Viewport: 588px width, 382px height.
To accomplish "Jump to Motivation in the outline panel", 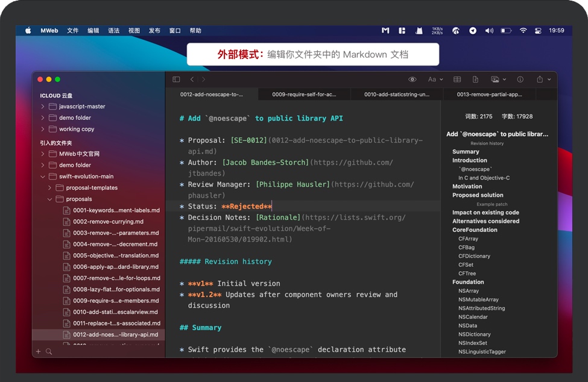I will pyautogui.click(x=466, y=186).
